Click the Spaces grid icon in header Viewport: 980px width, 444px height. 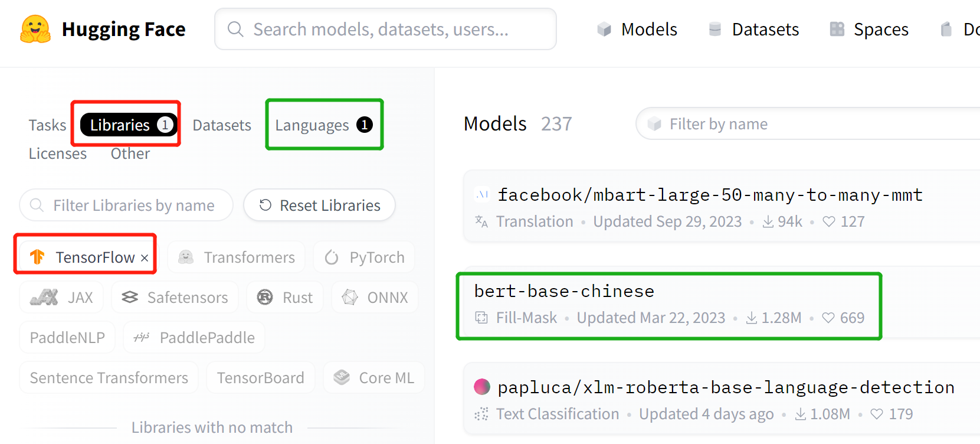(837, 29)
